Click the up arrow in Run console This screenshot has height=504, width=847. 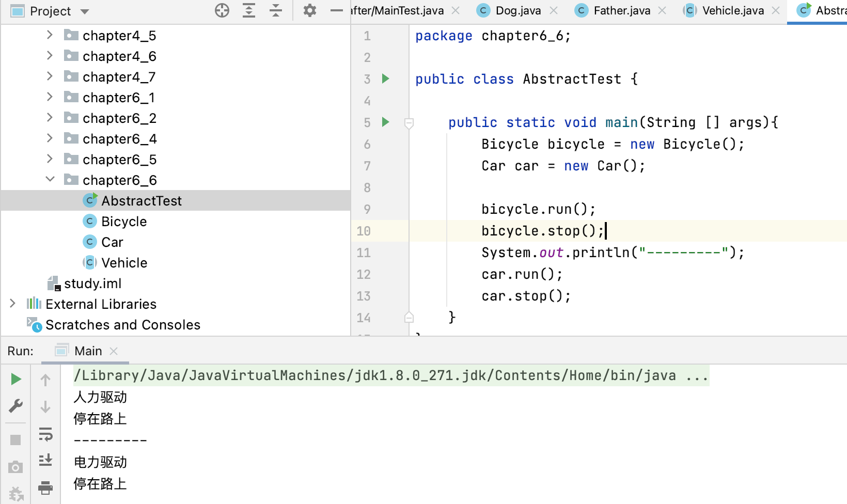click(x=45, y=380)
